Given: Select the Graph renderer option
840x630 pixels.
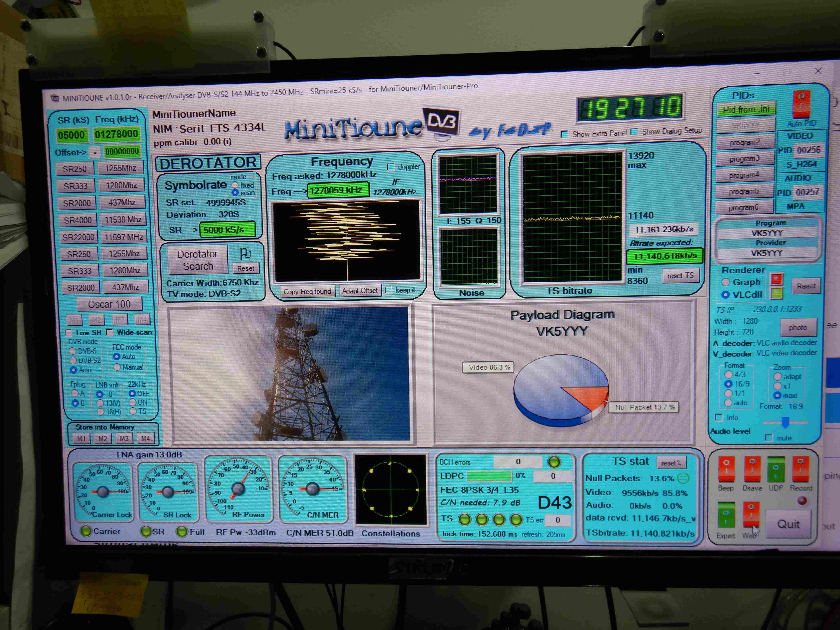Looking at the screenshot, I should tap(726, 282).
